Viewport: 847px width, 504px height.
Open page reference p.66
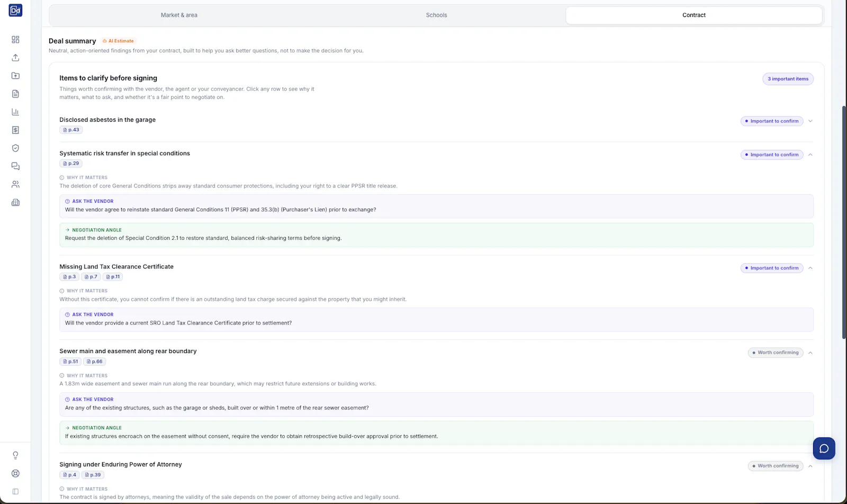95,362
